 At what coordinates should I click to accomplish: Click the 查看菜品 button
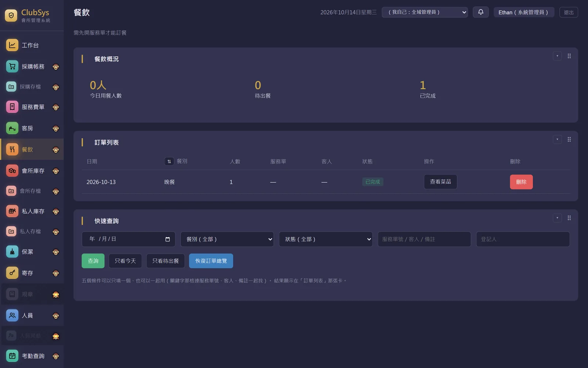pos(441,182)
